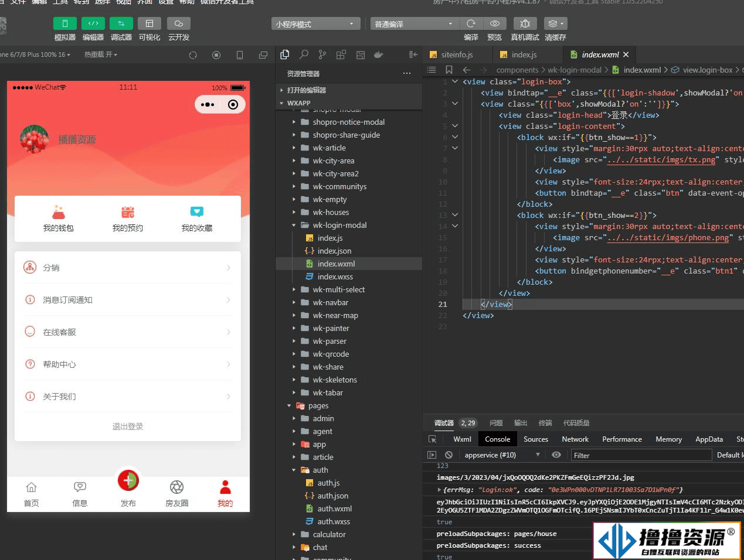The width and height of the screenshot is (744, 560).
Task: Collapse the pages folder
Action: [x=349, y=405]
